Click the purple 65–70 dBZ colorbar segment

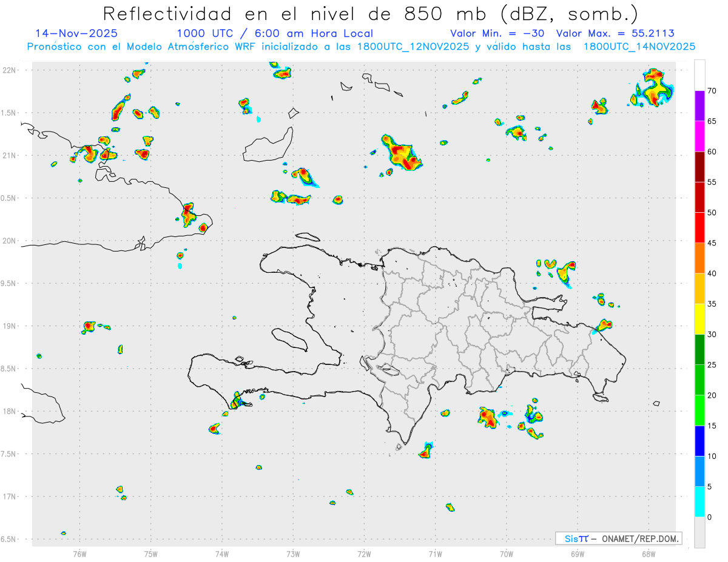[x=699, y=106]
